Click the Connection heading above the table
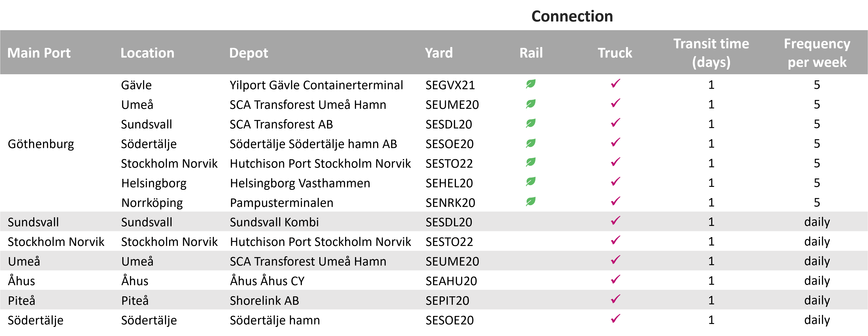Viewport: 868px width, 336px height. [572, 16]
